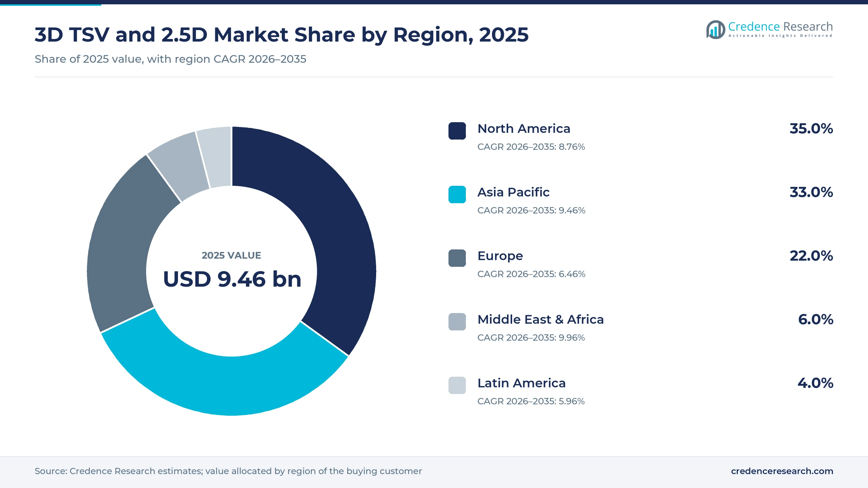Click the "Europe" legend label
The image size is (868, 488).
pos(500,256)
